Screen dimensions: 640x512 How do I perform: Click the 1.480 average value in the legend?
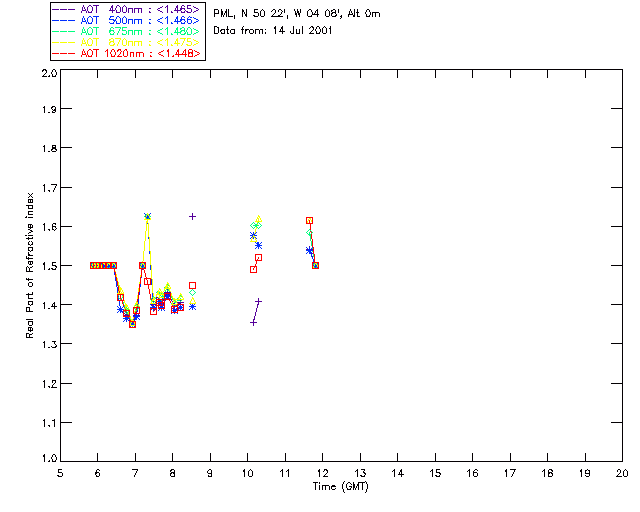(x=178, y=31)
